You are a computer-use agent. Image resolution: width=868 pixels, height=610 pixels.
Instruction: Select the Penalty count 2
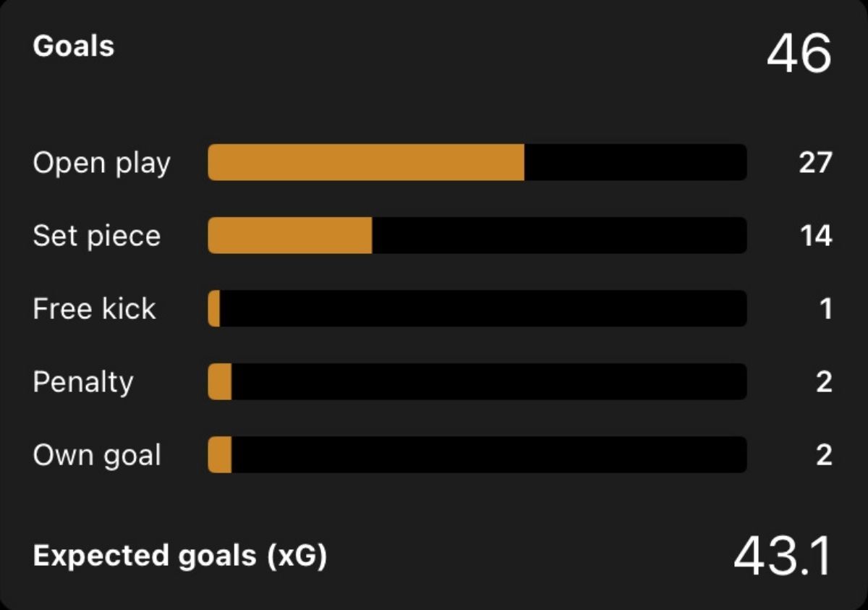824,382
